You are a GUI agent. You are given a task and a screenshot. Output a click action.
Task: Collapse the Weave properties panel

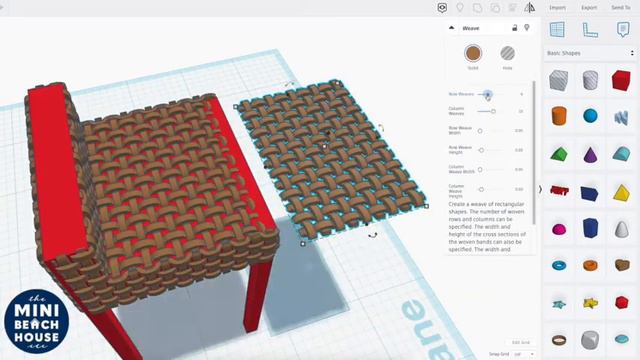(x=451, y=28)
